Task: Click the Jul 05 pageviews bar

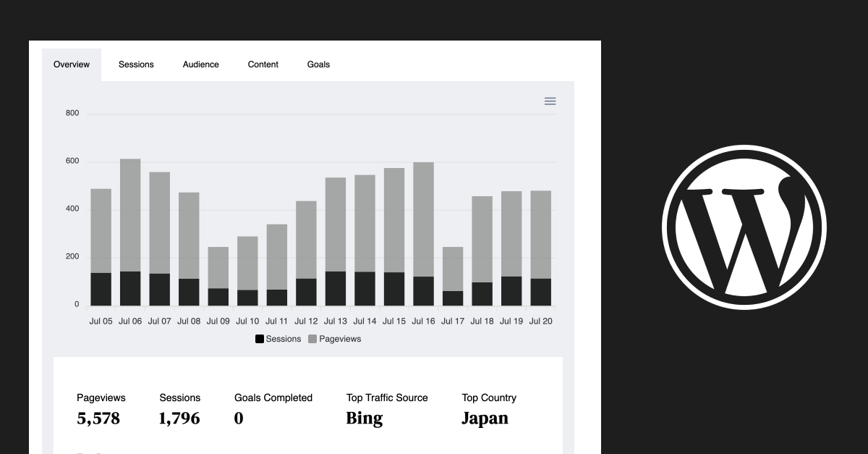Action: 101,231
